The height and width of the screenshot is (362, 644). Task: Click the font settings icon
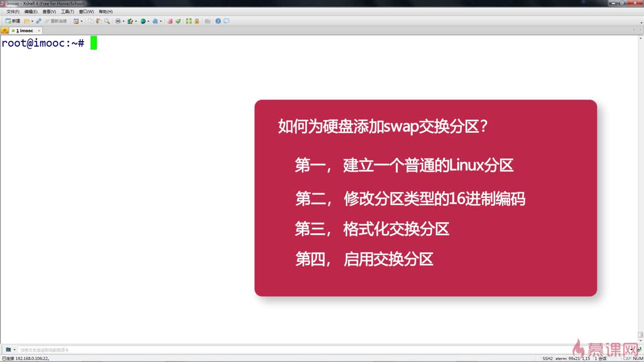155,21
